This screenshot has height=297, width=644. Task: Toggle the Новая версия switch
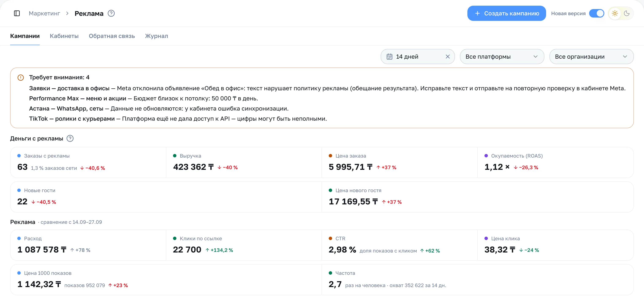pyautogui.click(x=596, y=13)
